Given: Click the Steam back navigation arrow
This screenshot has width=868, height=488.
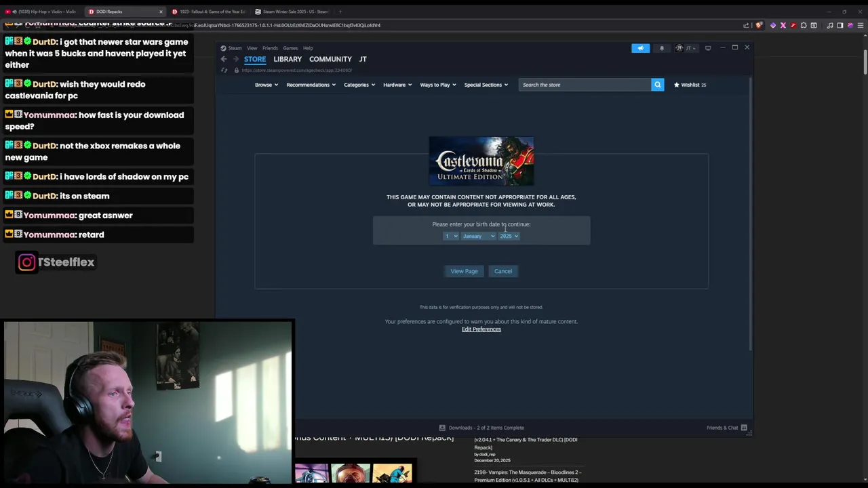Looking at the screenshot, I should tap(224, 59).
